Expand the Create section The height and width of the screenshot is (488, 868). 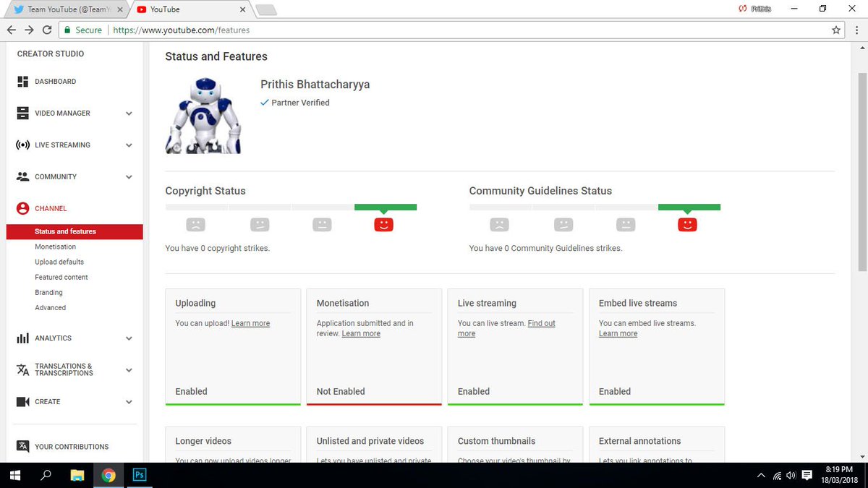click(129, 402)
